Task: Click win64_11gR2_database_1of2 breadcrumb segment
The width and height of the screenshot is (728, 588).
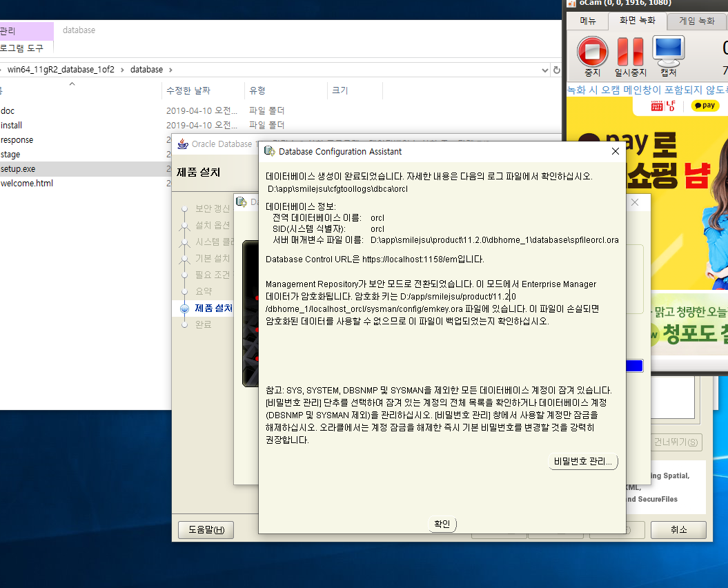Action: pyautogui.click(x=61, y=70)
